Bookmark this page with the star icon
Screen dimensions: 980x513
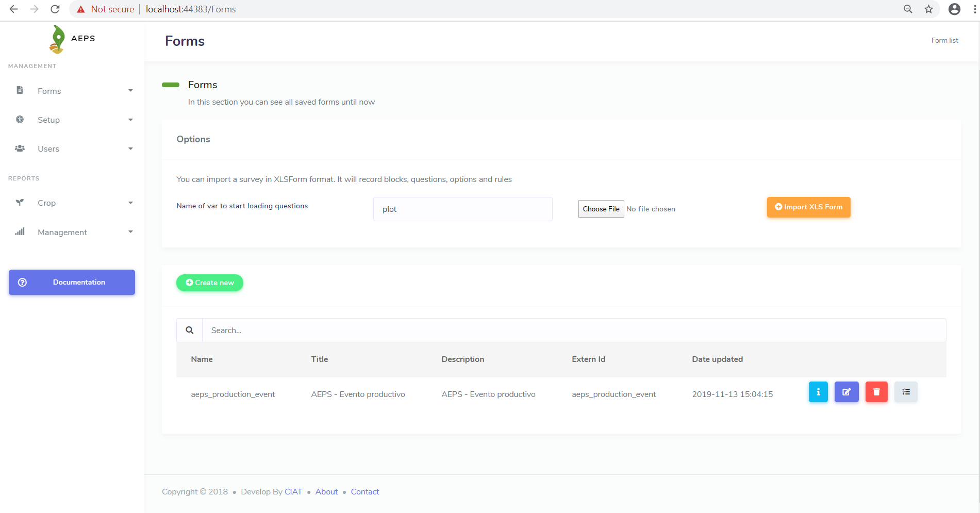tap(928, 9)
